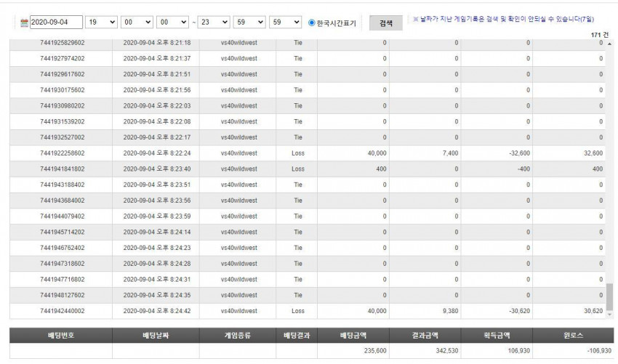Click the date field showing 2020-09-04
The height and width of the screenshot is (364, 618).
pos(57,22)
